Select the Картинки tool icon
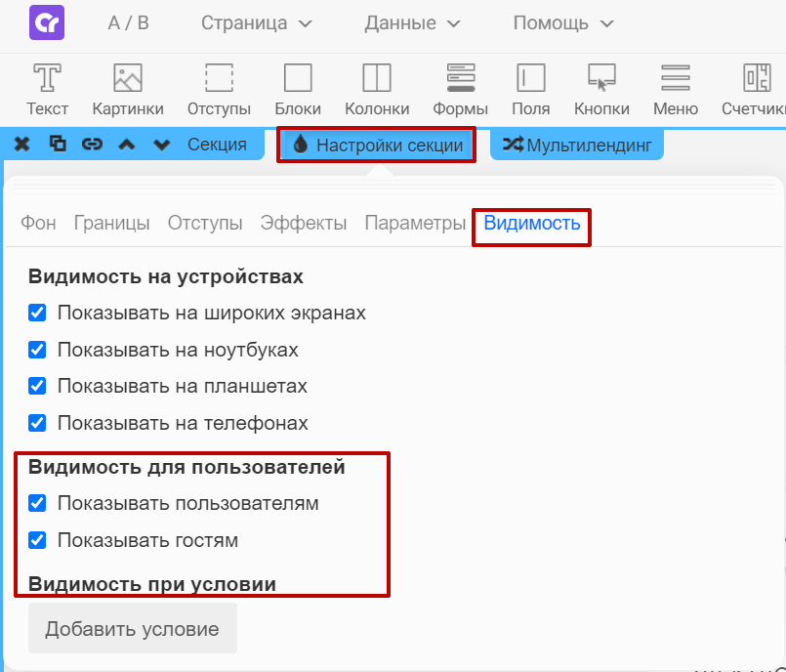 point(128,77)
